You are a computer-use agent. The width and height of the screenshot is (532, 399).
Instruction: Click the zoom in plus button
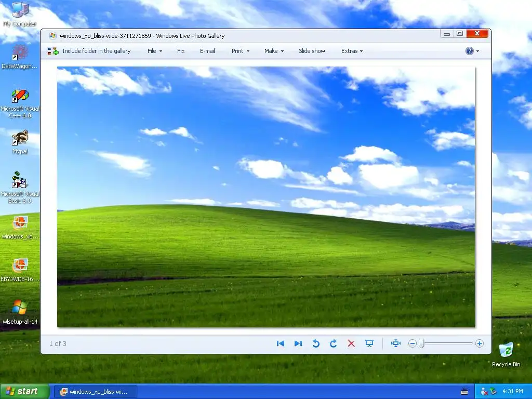click(x=480, y=344)
